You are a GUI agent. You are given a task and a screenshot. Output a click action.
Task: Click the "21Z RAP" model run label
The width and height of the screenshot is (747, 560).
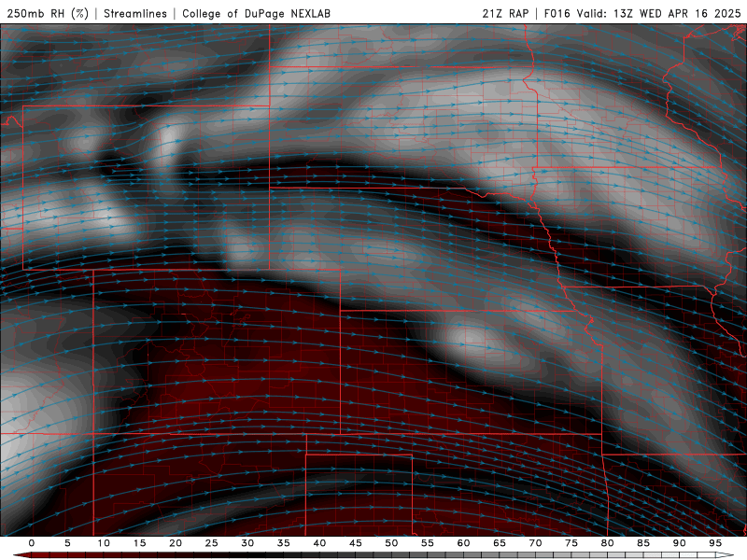pos(505,13)
